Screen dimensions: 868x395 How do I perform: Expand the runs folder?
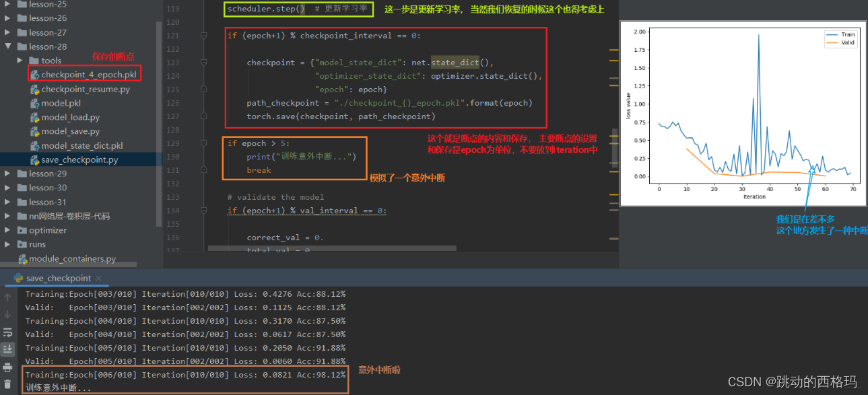(7, 244)
